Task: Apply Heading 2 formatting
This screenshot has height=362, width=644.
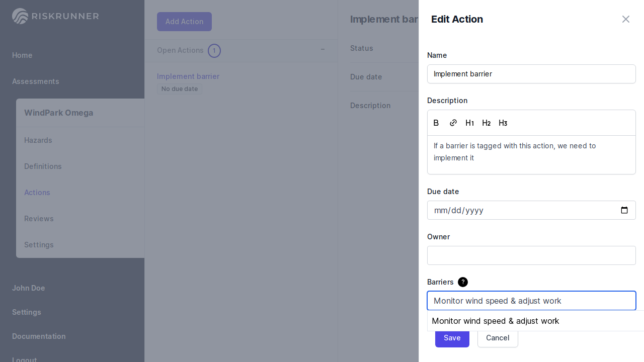Action: pos(486,123)
